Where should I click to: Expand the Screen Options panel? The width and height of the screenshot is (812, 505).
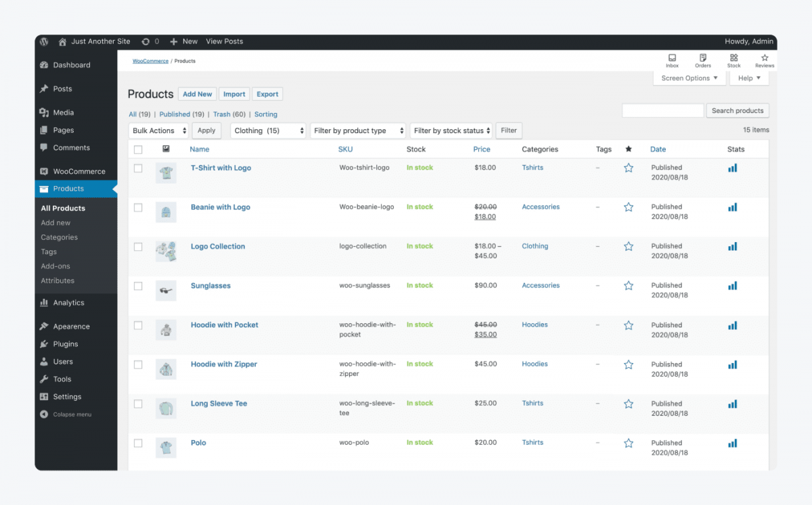(x=689, y=78)
